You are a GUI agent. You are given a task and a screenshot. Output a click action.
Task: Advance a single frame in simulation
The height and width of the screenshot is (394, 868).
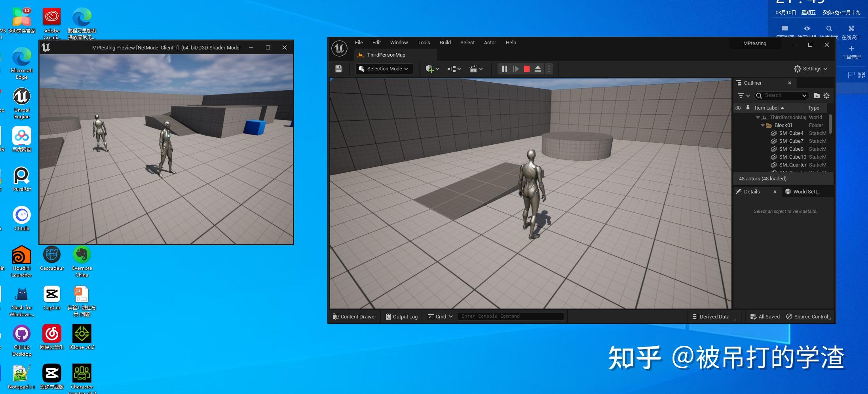pyautogui.click(x=515, y=69)
